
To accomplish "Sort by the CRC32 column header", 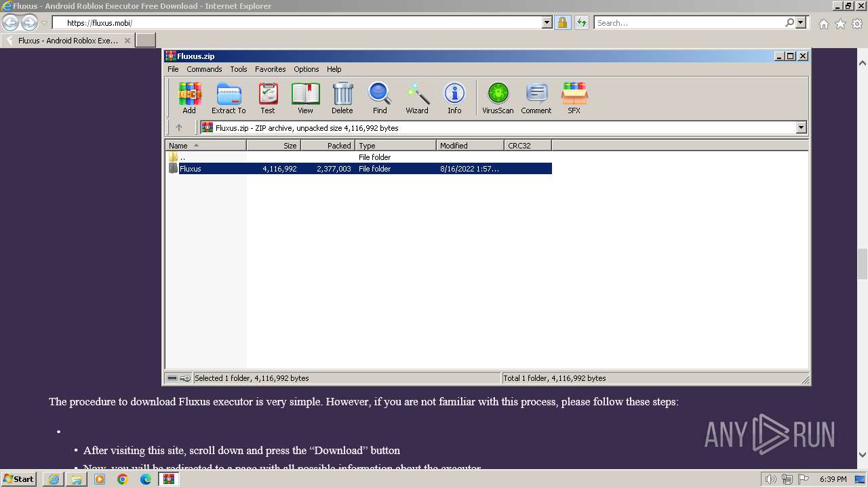I will click(528, 146).
